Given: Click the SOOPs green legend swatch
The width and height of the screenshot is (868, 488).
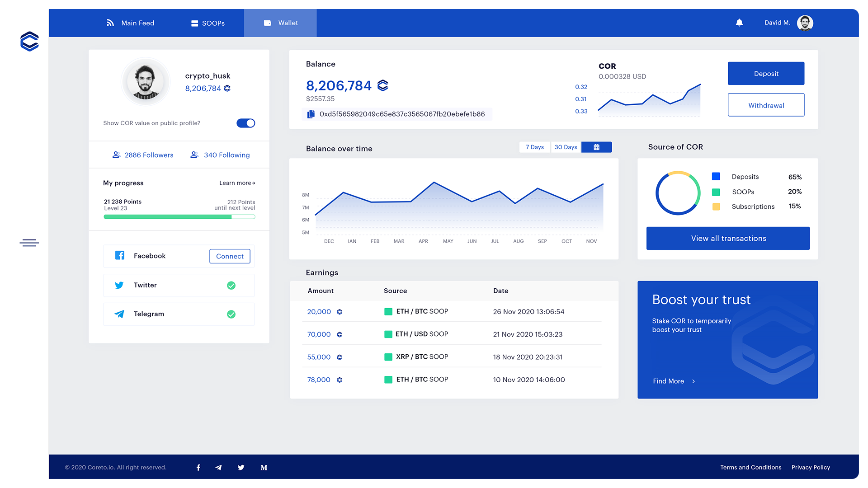Looking at the screenshot, I should 716,192.
